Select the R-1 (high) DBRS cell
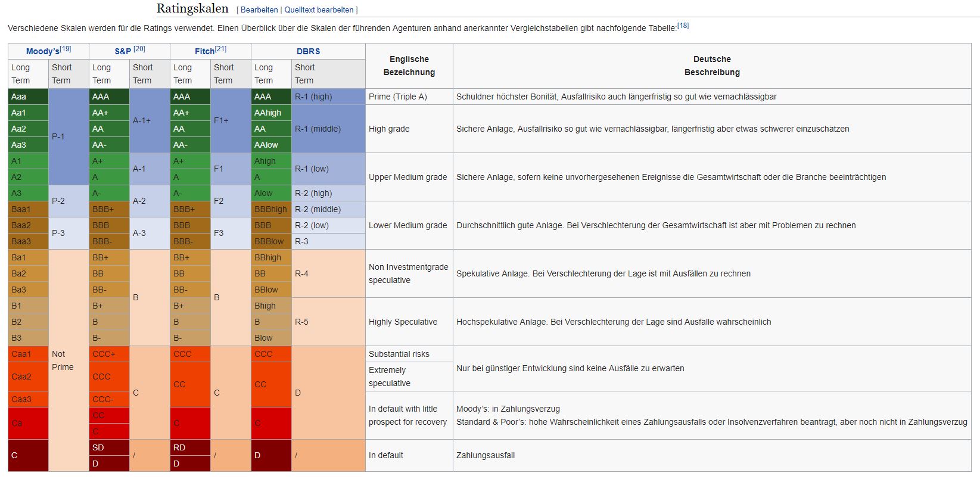 328,97
